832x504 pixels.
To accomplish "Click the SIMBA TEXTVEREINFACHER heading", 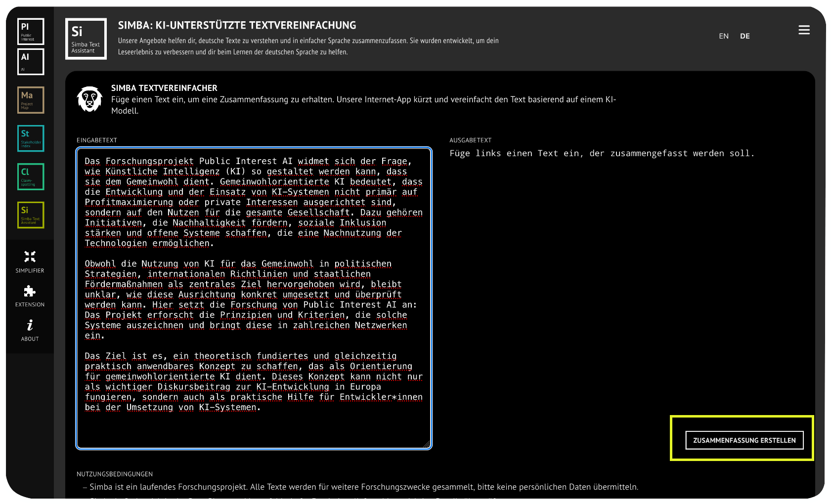I will click(x=164, y=88).
